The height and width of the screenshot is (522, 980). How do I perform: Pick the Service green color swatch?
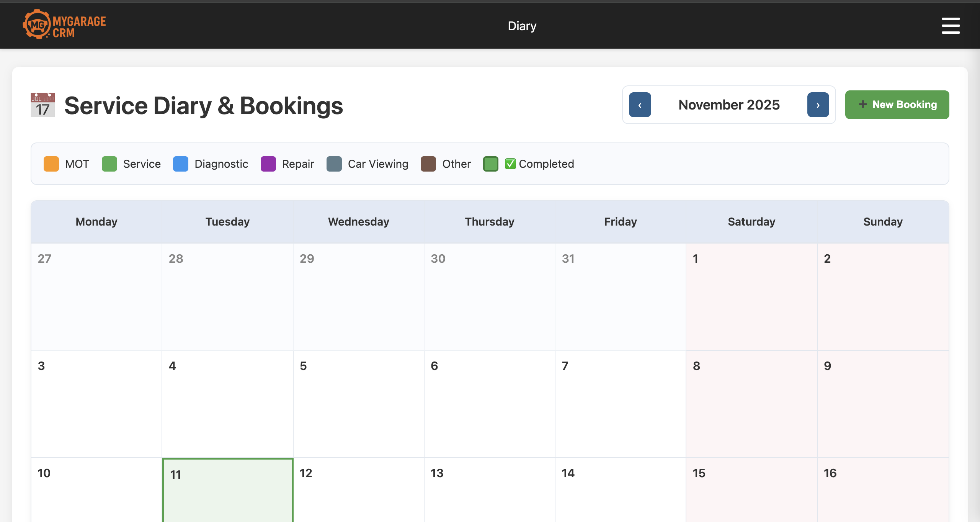(x=109, y=164)
